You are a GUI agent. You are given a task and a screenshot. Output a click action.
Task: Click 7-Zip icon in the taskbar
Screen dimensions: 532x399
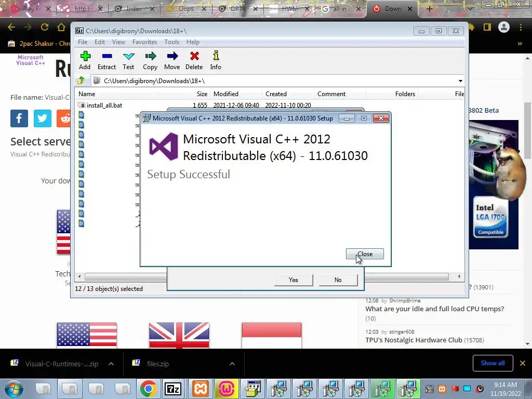(172, 389)
